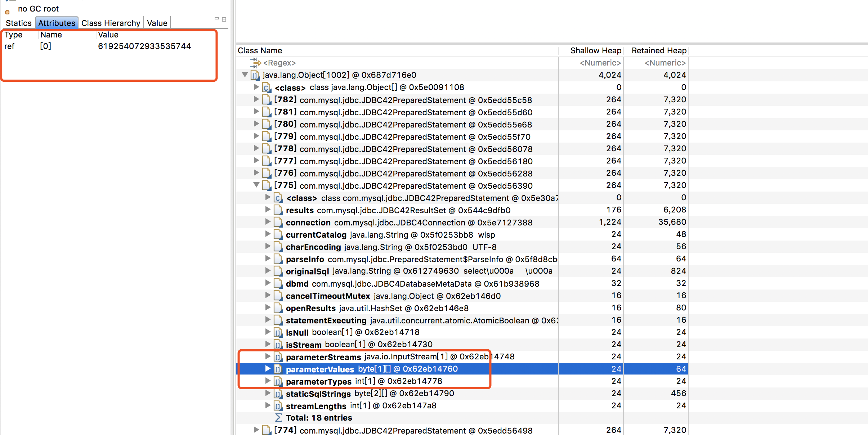Click the array icon next to parameterTypes int[1]
Screen dimensions: 868x435
click(x=278, y=381)
